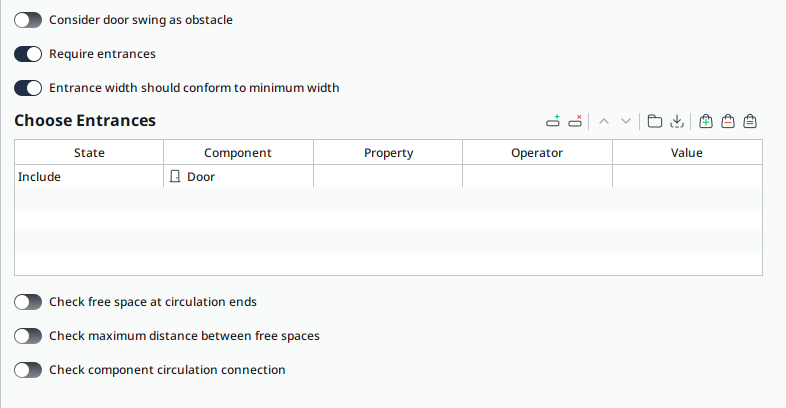This screenshot has height=408, width=786.
Task: Toggle Entrance width should conform to minimum width
Action: pyautogui.click(x=28, y=88)
